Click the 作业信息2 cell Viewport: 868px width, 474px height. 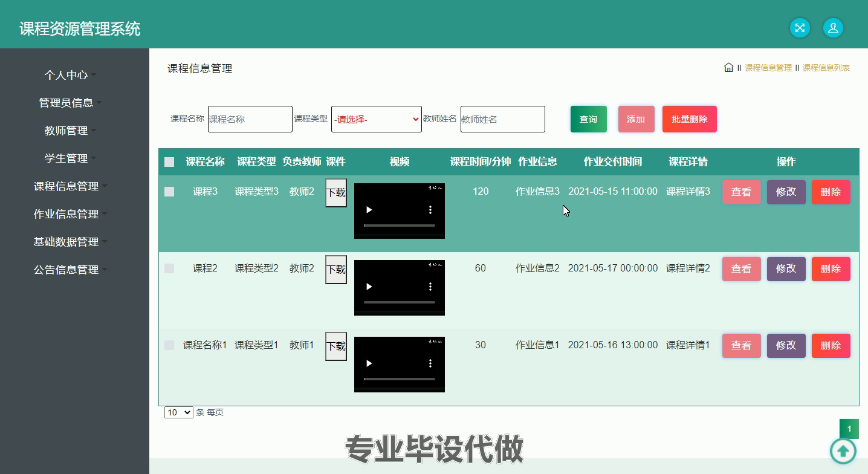click(x=537, y=268)
